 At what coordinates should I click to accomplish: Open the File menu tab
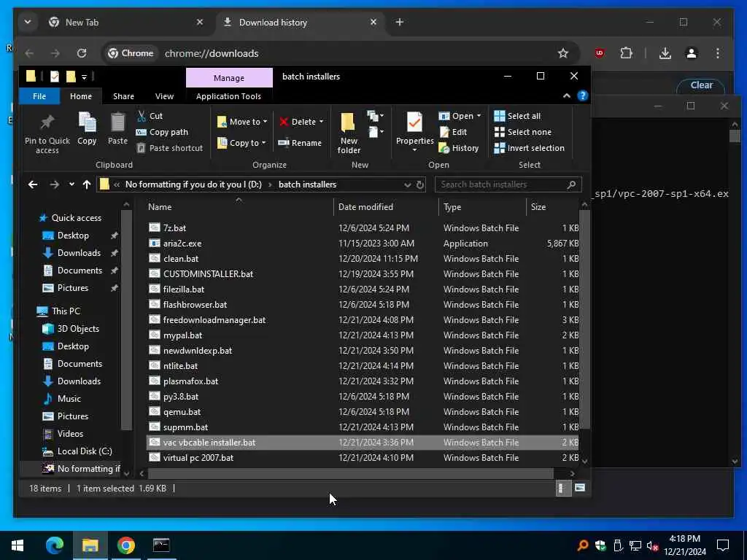39,96
